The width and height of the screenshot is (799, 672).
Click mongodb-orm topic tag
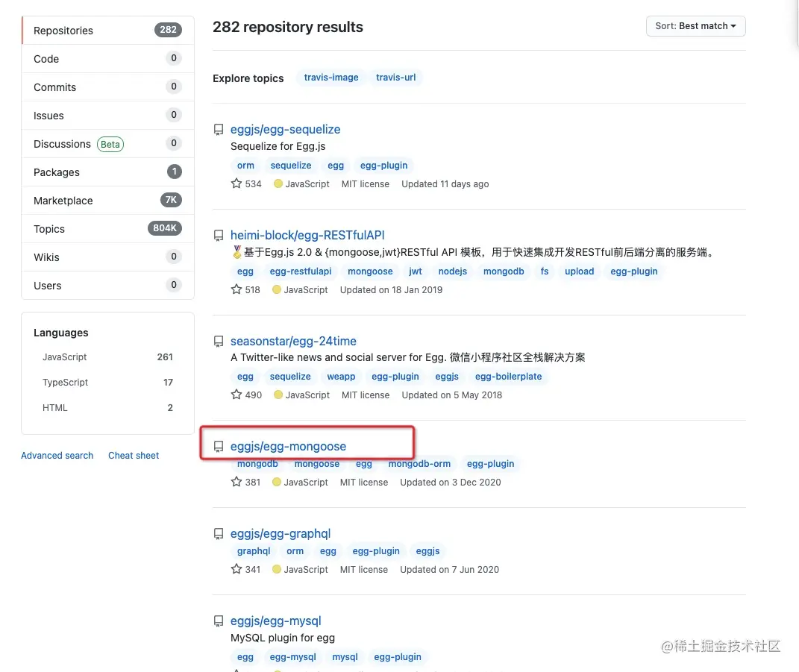point(419,464)
